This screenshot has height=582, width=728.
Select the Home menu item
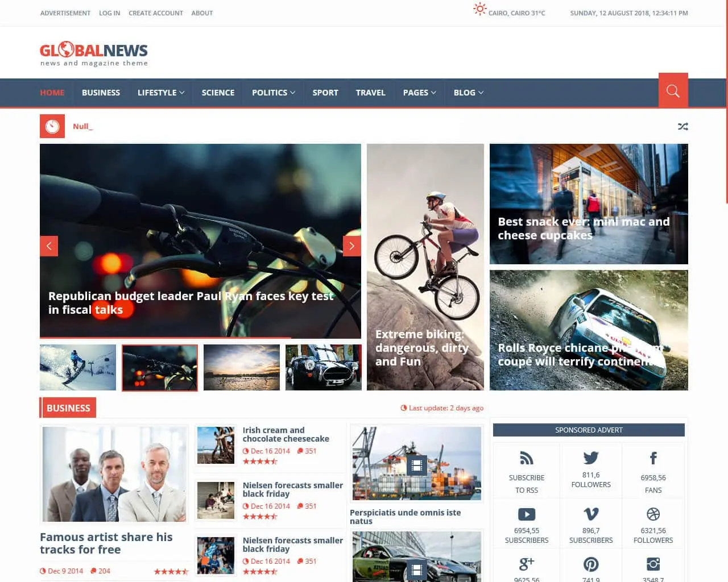52,93
